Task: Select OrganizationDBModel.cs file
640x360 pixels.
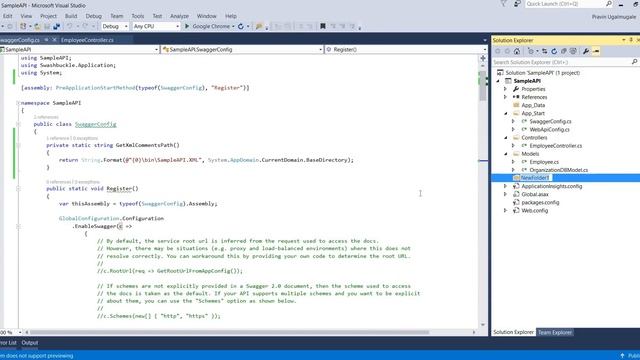Action: coord(558,170)
